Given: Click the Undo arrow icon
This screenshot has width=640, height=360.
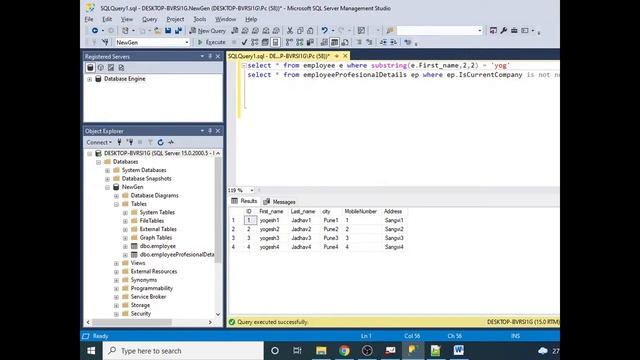Looking at the screenshot, I should click(324, 31).
